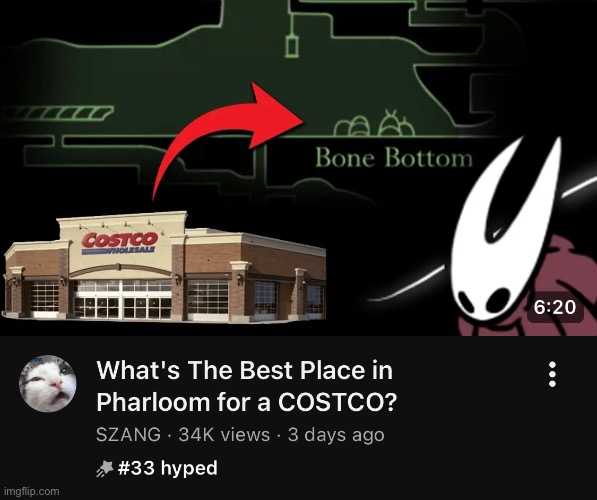This screenshot has width=597, height=500.
Task: Click the 34K views text
Action: [224, 435]
